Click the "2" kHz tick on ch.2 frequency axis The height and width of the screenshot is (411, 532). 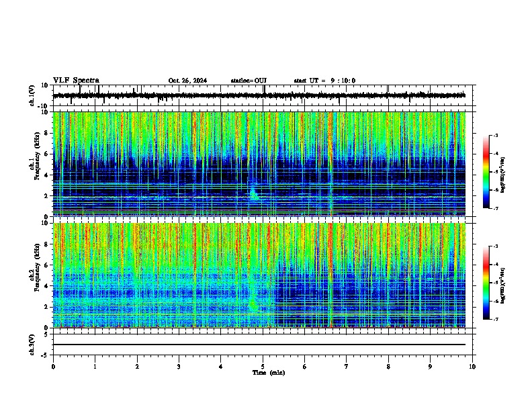point(47,307)
